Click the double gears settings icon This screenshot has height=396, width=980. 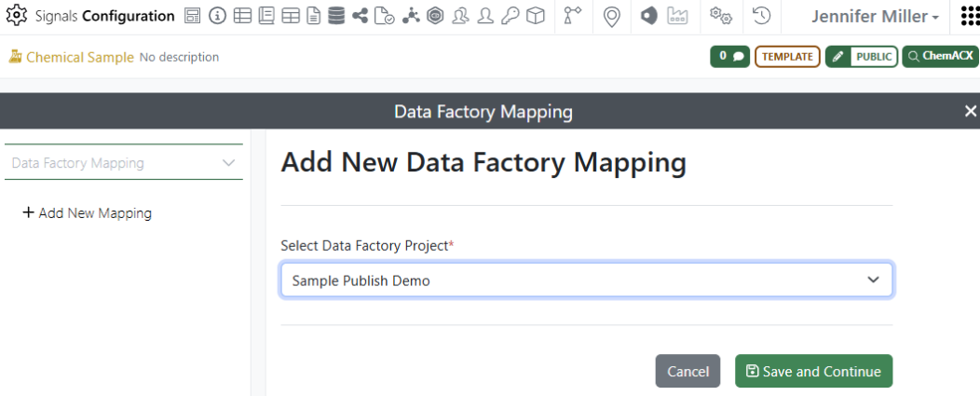point(720,16)
